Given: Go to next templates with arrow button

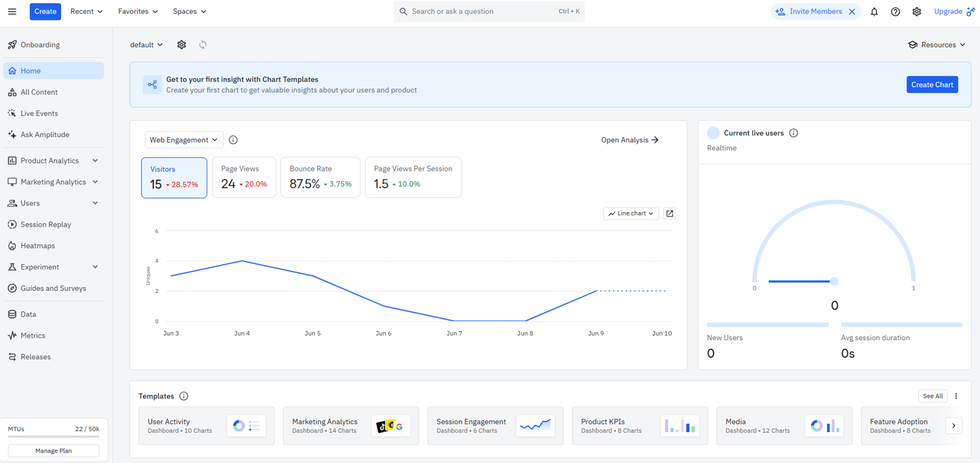Looking at the screenshot, I should [954, 426].
